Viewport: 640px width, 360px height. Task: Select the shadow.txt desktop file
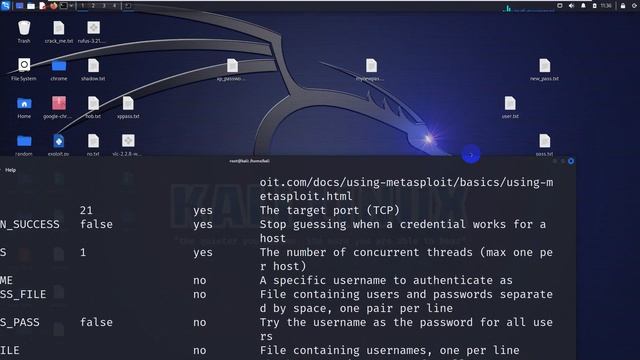[93, 69]
